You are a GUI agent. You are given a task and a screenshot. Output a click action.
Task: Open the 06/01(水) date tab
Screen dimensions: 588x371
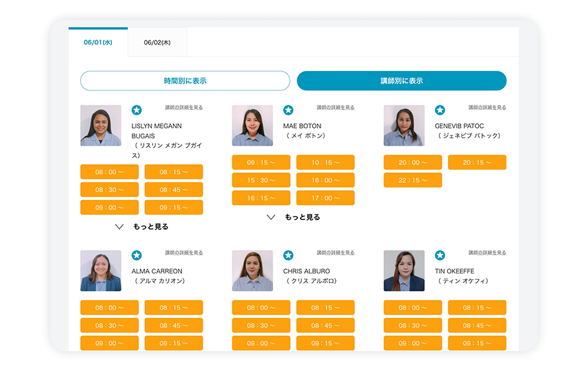coord(98,42)
